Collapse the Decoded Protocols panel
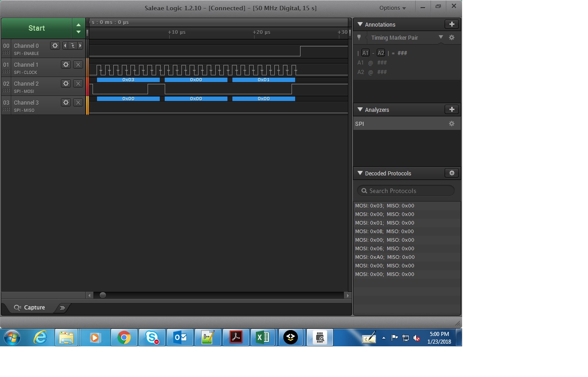588x377 pixels. (x=360, y=173)
